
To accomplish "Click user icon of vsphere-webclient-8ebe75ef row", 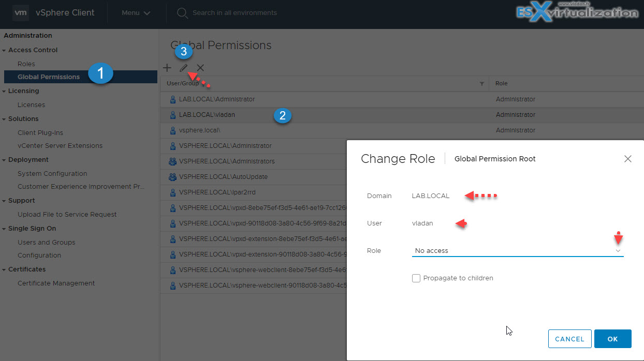I will click(x=173, y=269).
